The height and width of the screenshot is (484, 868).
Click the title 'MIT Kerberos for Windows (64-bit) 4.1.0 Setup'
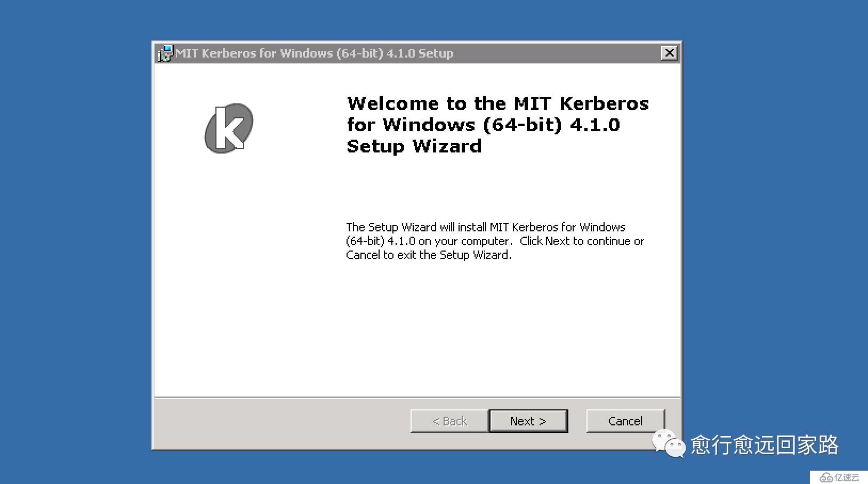tap(315, 53)
